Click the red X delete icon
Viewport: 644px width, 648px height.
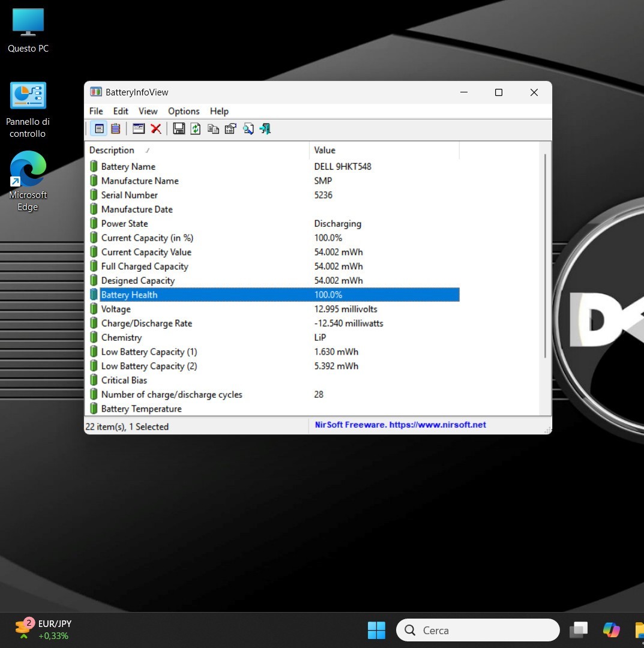(x=156, y=129)
